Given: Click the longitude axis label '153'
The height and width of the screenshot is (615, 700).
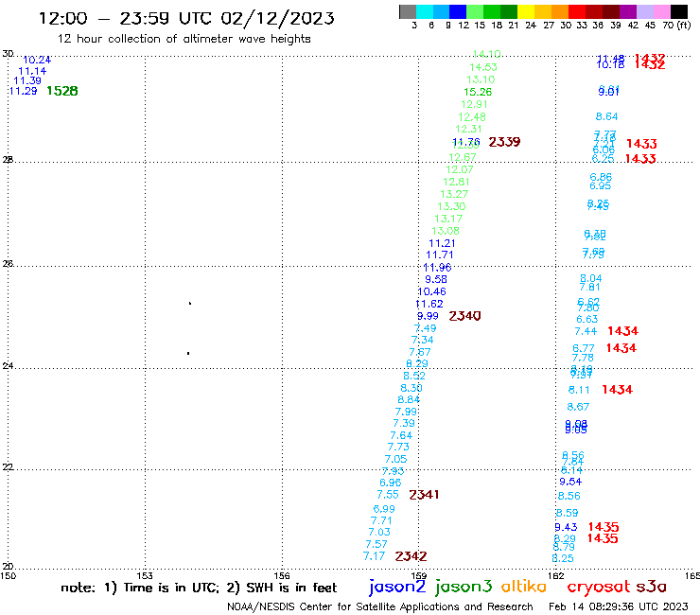Looking at the screenshot, I should click(145, 576).
